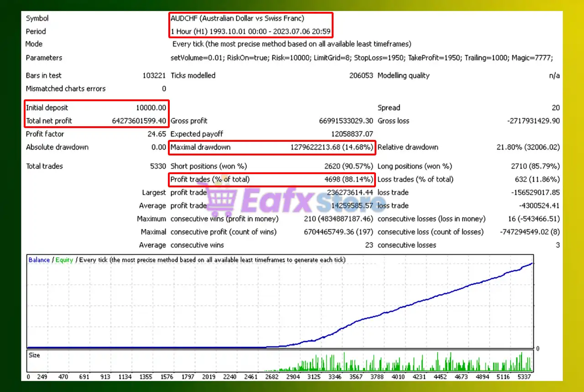This screenshot has height=392, width=584.
Task: Select the AUDCHF symbol description
Action: click(237, 19)
